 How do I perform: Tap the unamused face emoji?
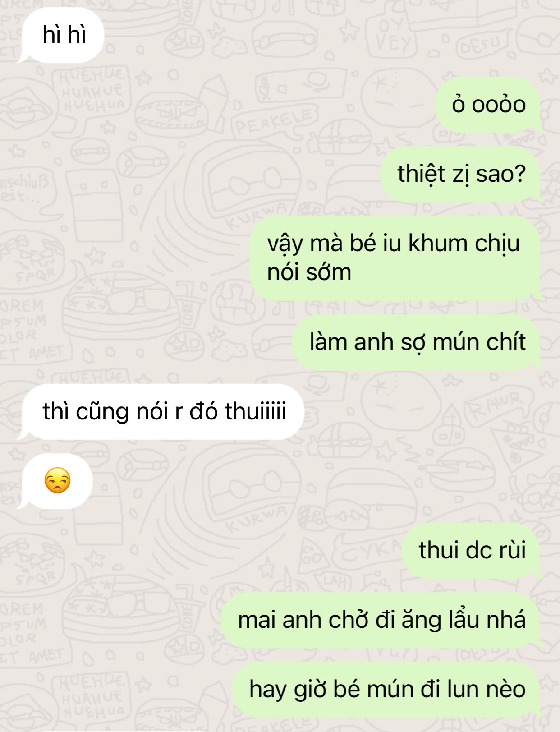tap(58, 481)
